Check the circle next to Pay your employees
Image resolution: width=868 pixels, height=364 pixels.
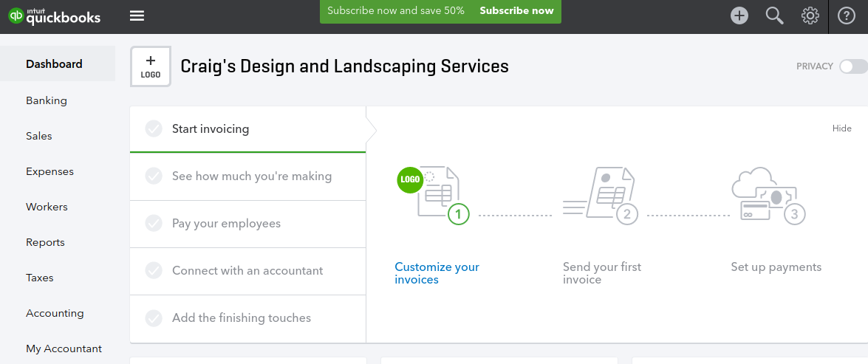(154, 224)
